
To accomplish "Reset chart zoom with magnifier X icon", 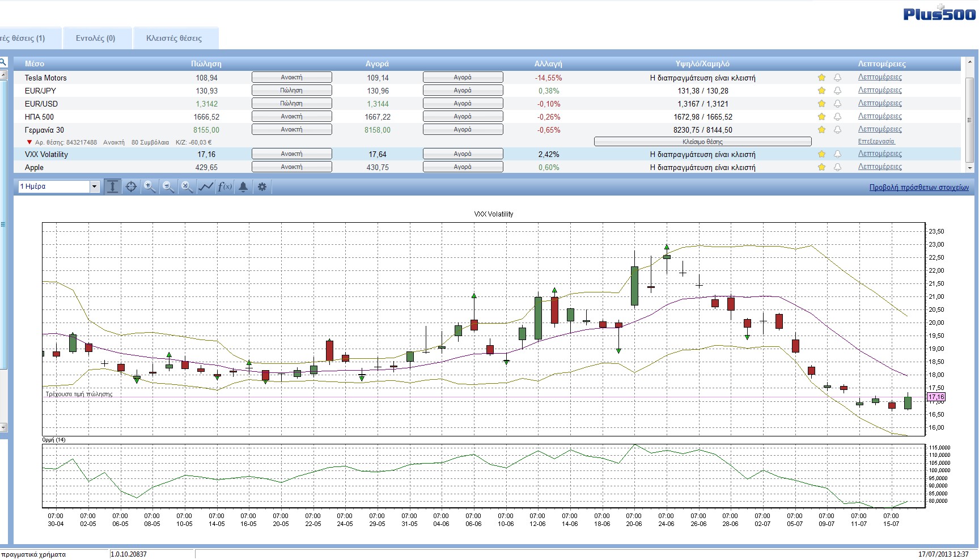I will tap(187, 186).
